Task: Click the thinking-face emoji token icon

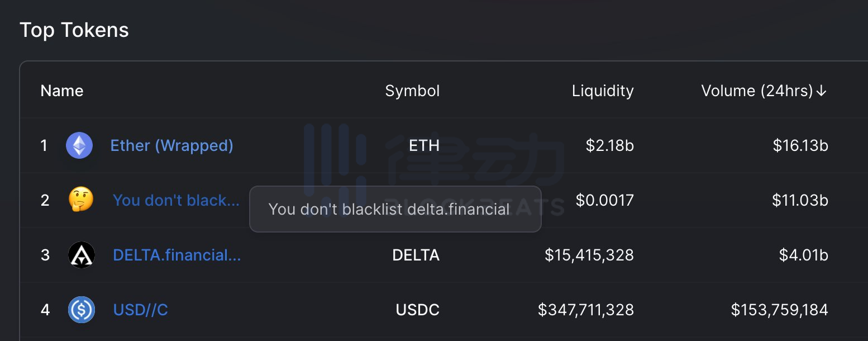Action: coord(80,200)
